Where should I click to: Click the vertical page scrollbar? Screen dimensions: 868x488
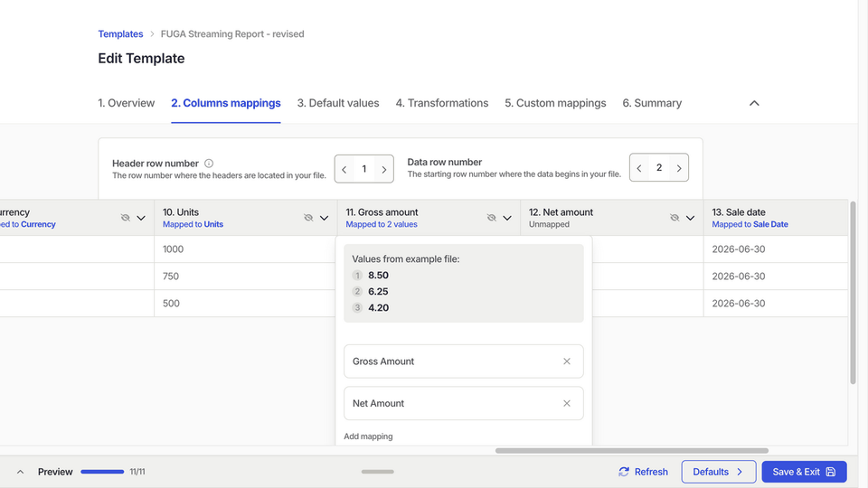pyautogui.click(x=853, y=292)
